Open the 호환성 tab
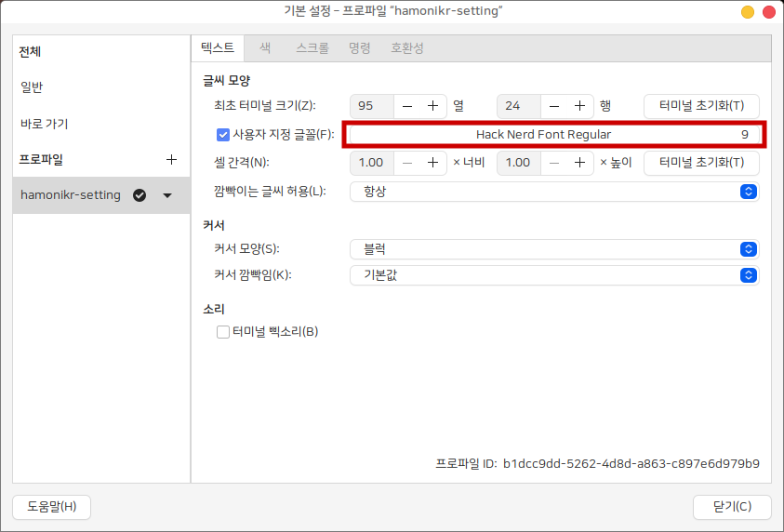Image resolution: width=784 pixels, height=532 pixels. point(408,47)
